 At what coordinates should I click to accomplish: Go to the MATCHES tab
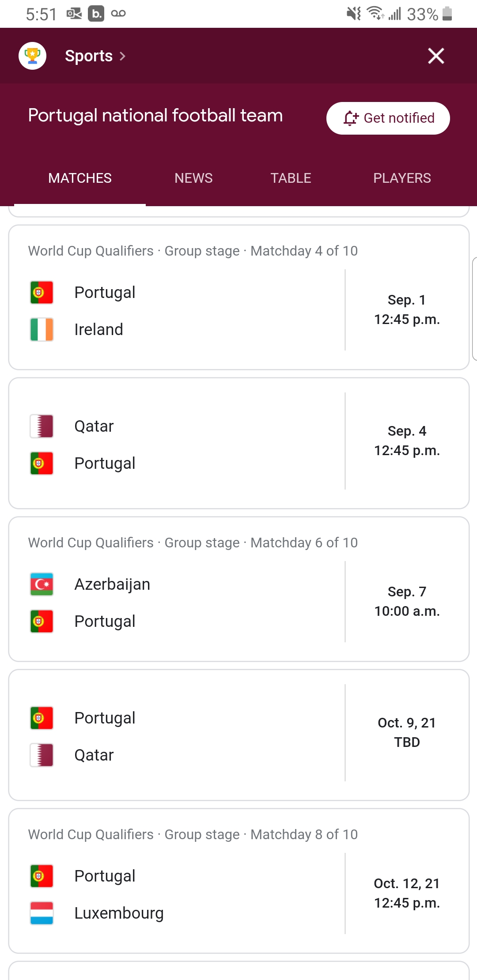pos(80,178)
